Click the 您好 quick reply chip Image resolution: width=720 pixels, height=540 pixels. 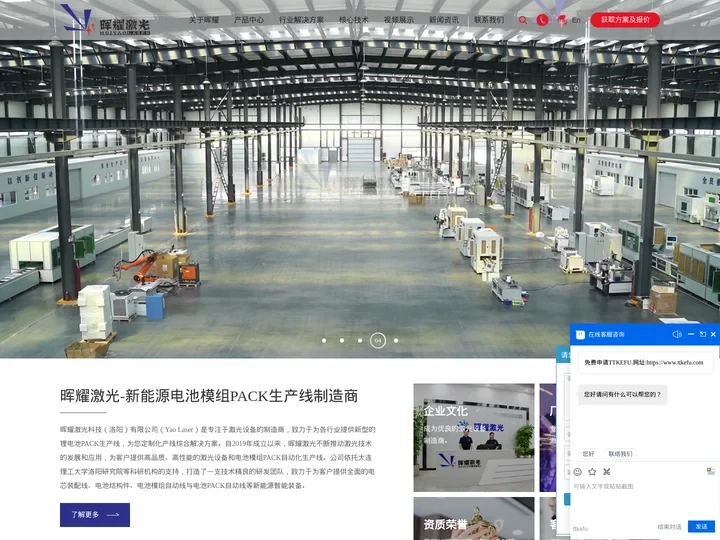pyautogui.click(x=589, y=454)
